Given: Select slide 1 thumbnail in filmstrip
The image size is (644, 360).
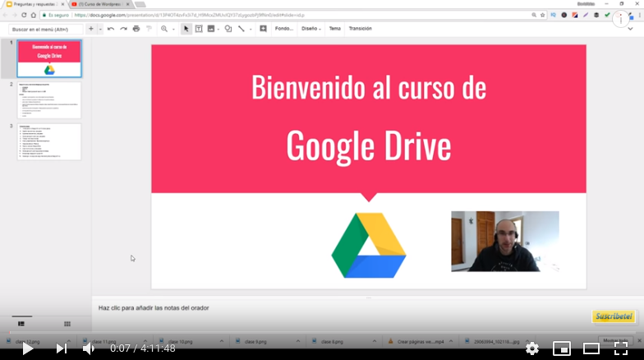Looking at the screenshot, I should 49,59.
